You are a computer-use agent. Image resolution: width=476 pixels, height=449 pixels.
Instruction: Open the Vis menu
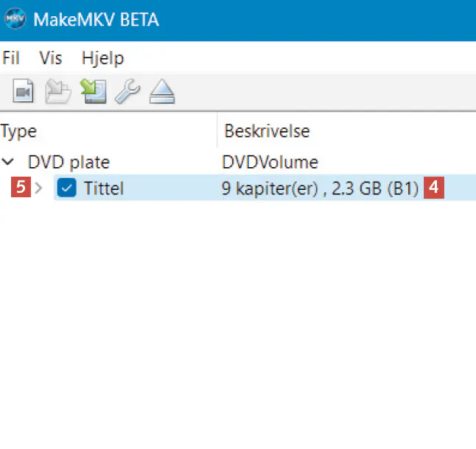click(x=51, y=58)
